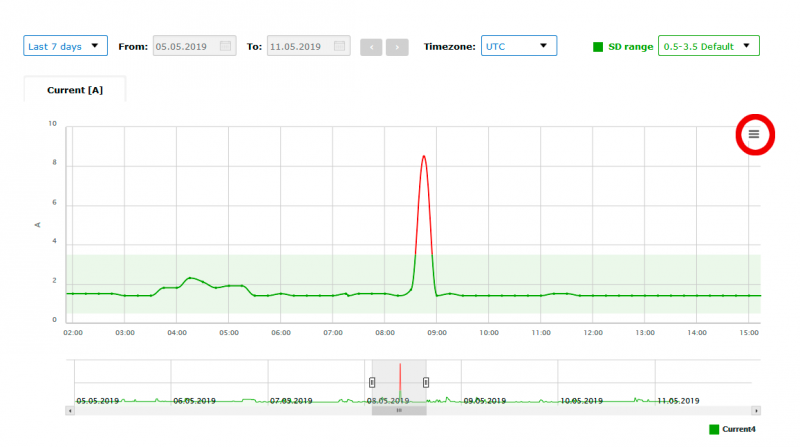This screenshot has height=447, width=800.
Task: Go to the previous time period
Action: (370, 47)
